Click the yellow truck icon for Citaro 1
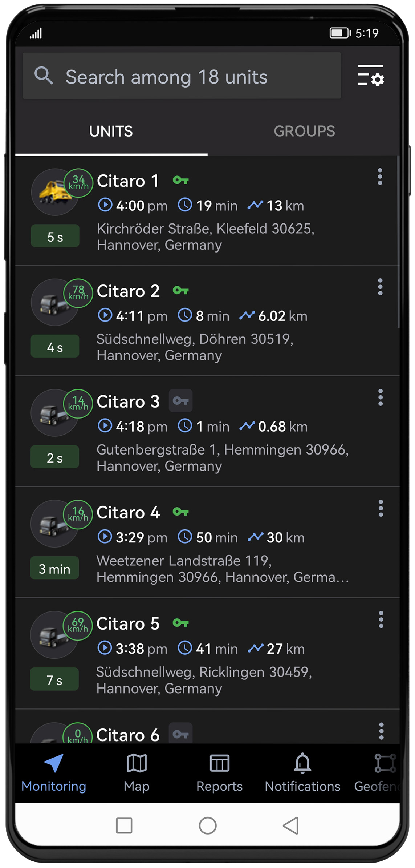Viewport: 415px width, 868px height. click(x=54, y=192)
